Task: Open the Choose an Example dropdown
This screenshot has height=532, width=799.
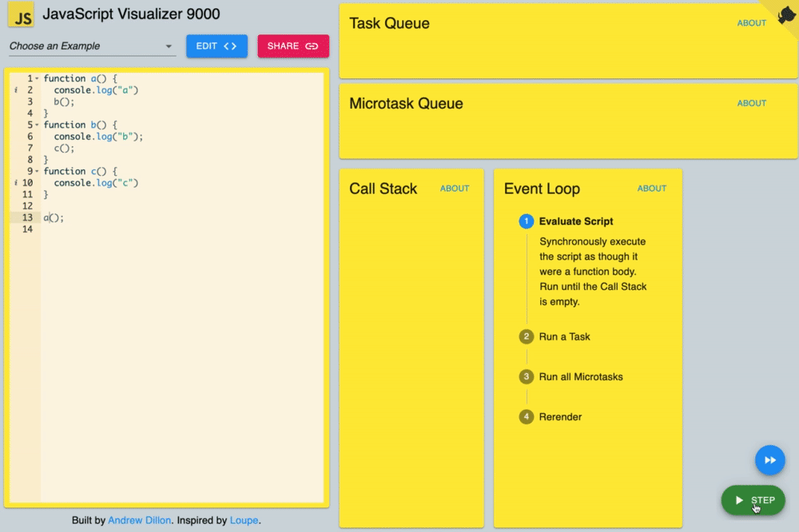Action: point(90,46)
